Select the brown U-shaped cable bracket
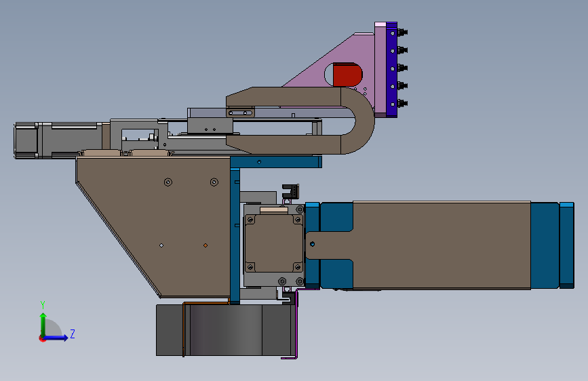The width and height of the screenshot is (588, 381). 300,121
